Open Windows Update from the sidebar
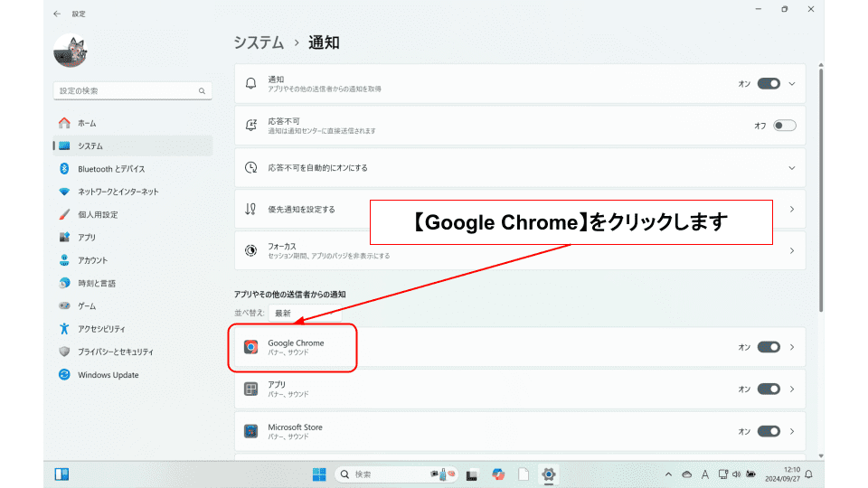Image resolution: width=868 pixels, height=488 pixels. [x=108, y=375]
